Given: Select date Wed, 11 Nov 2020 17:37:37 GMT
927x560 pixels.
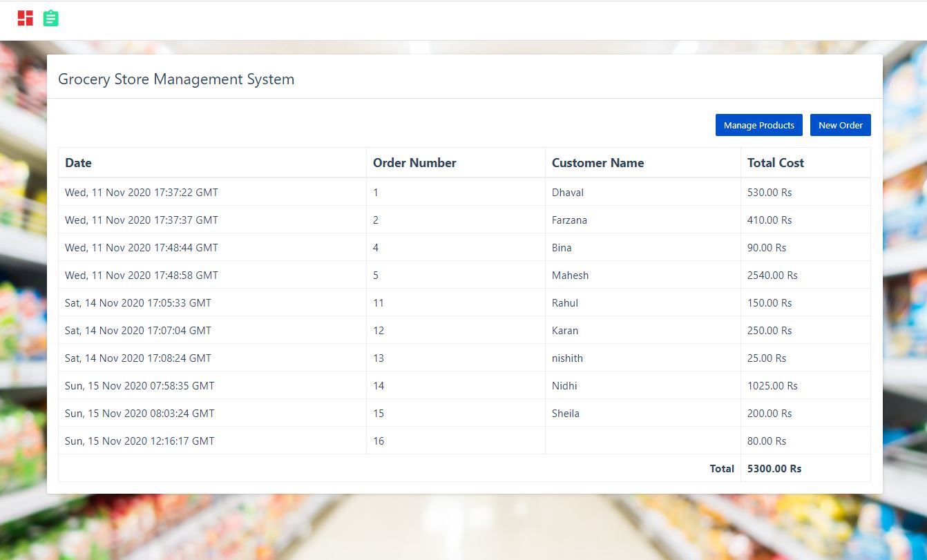Looking at the screenshot, I should 142,220.
